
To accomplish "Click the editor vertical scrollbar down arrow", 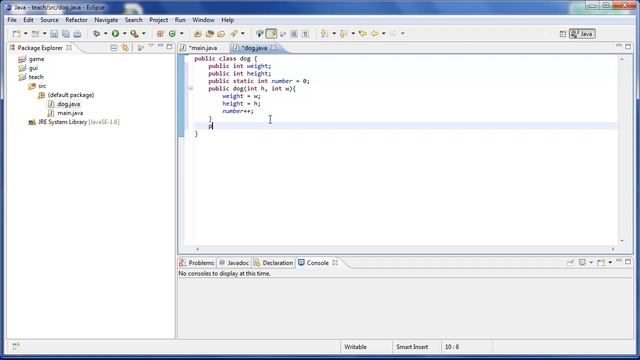I will (x=622, y=241).
